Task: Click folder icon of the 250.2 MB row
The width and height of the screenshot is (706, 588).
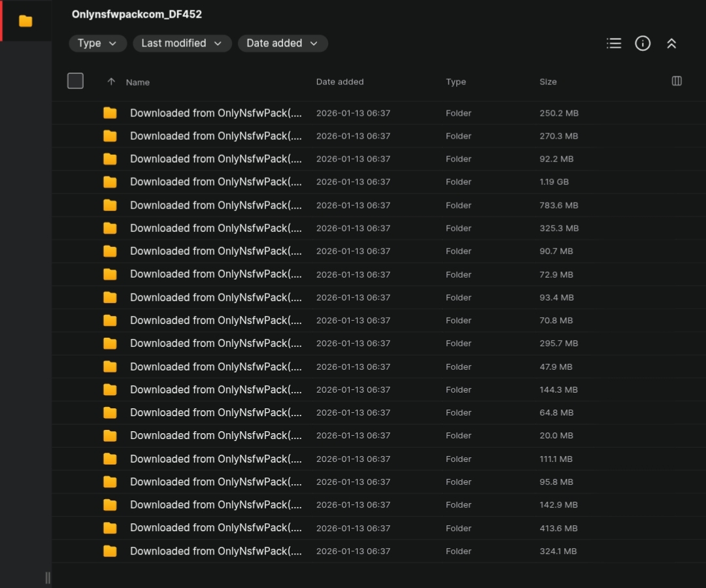Action: [x=110, y=113]
